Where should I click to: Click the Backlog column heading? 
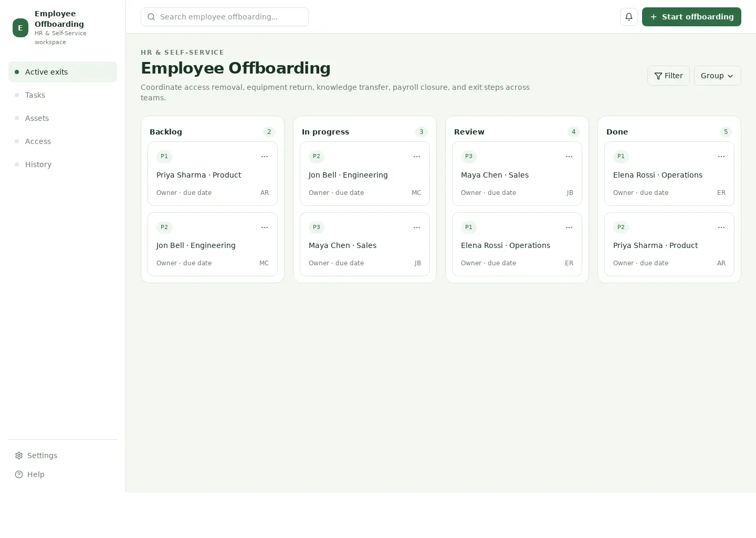166,132
